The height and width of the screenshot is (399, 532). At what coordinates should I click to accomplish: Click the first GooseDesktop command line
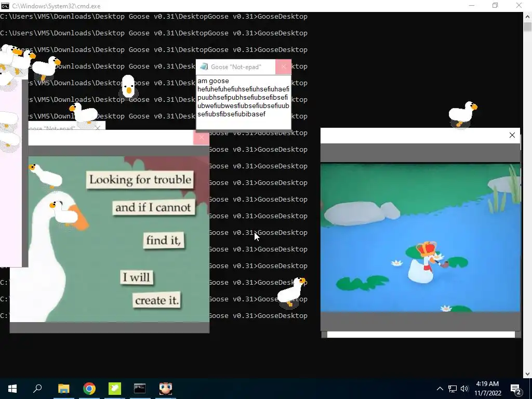pos(154,16)
